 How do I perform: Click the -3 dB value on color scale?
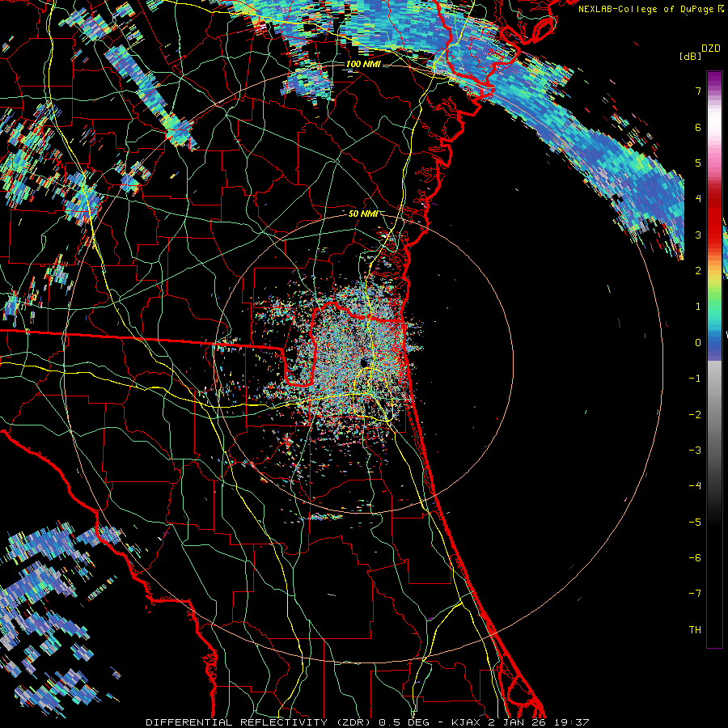coord(695,451)
